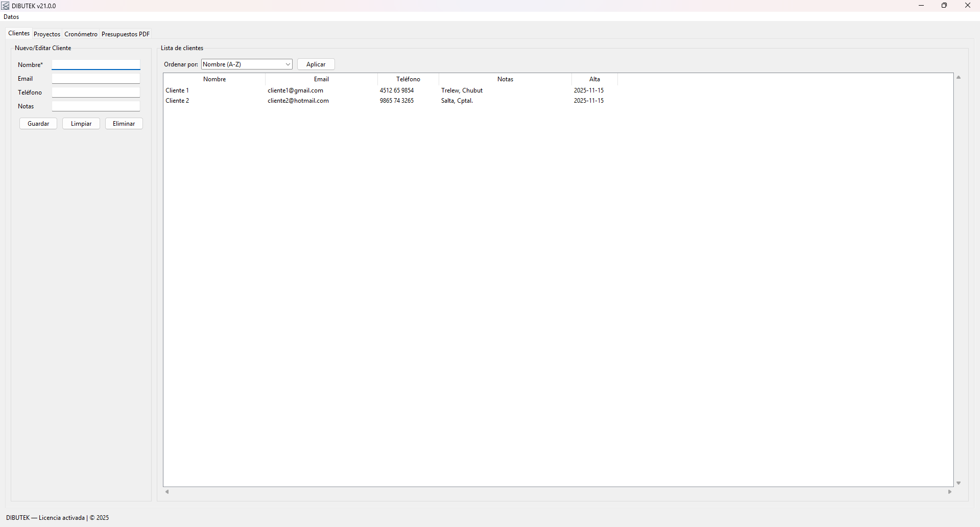Go to the Presupuestos PDF tab
Screen dimensions: 980x527
coord(126,34)
